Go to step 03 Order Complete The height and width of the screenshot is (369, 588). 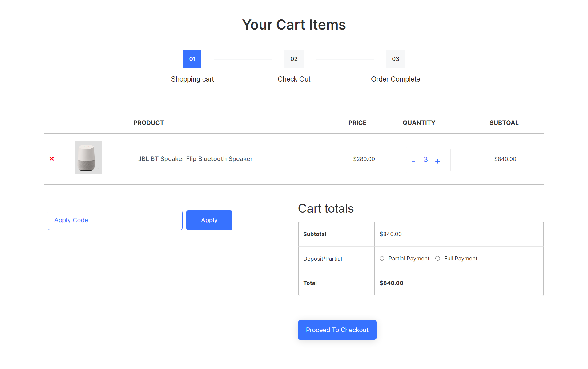click(x=396, y=59)
